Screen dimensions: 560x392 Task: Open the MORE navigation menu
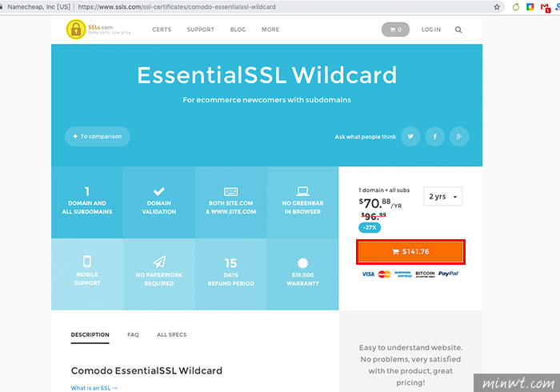point(270,30)
